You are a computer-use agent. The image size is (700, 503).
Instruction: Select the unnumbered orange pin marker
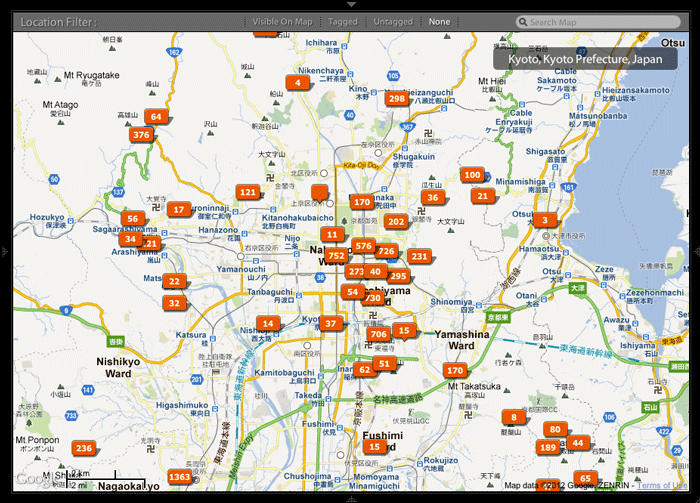pyautogui.click(x=319, y=193)
